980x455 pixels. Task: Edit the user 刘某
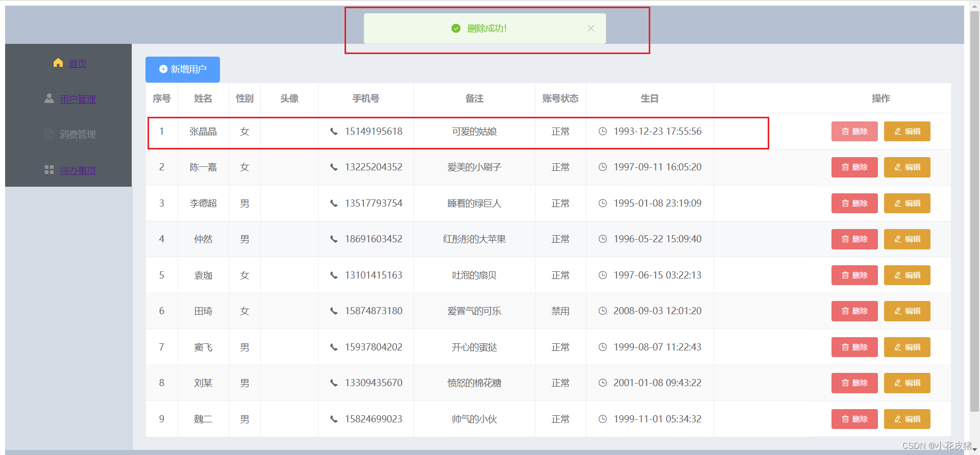tap(907, 383)
